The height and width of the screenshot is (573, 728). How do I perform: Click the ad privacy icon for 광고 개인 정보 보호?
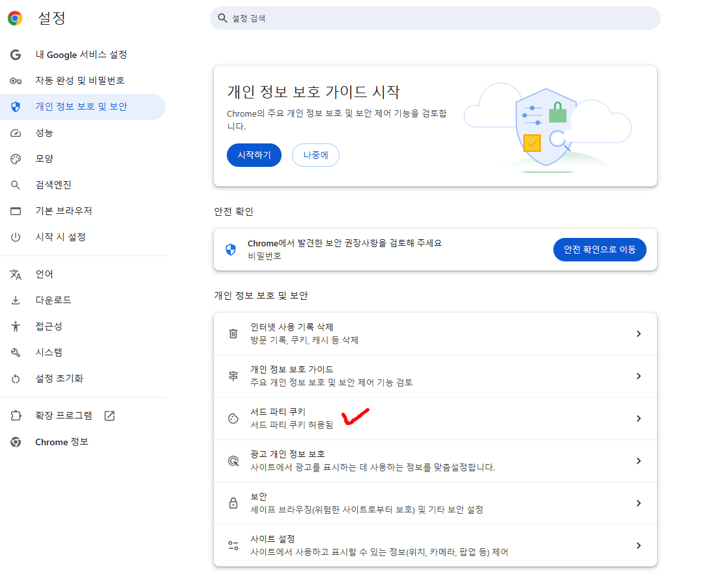(233, 461)
